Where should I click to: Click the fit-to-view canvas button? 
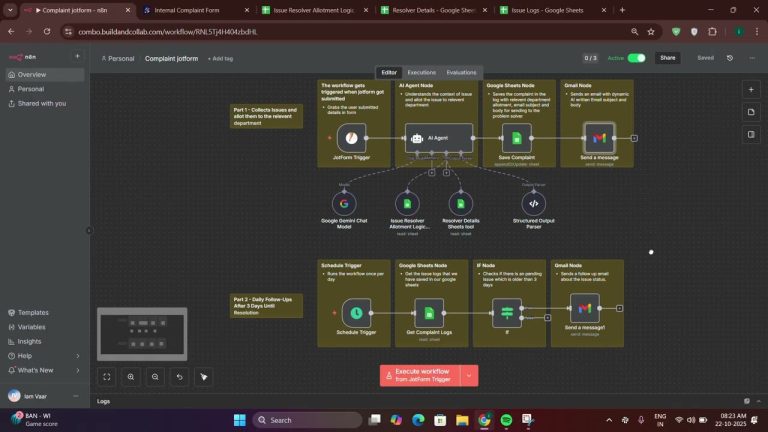107,377
